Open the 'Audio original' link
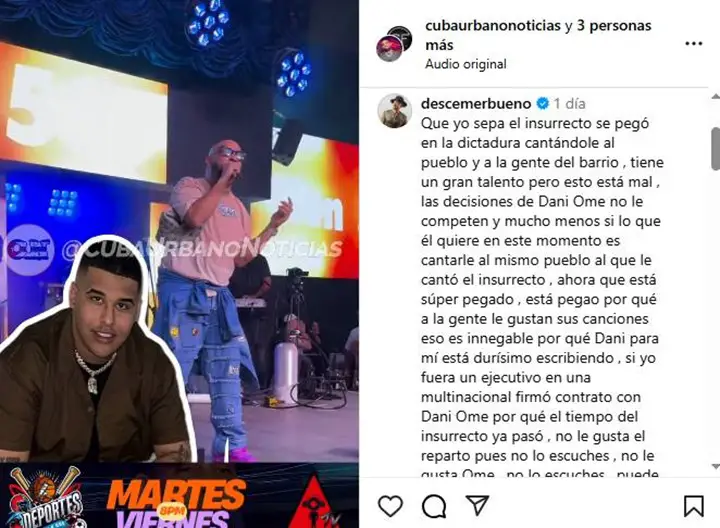Viewport: 720px width, 528px height. pos(466,64)
